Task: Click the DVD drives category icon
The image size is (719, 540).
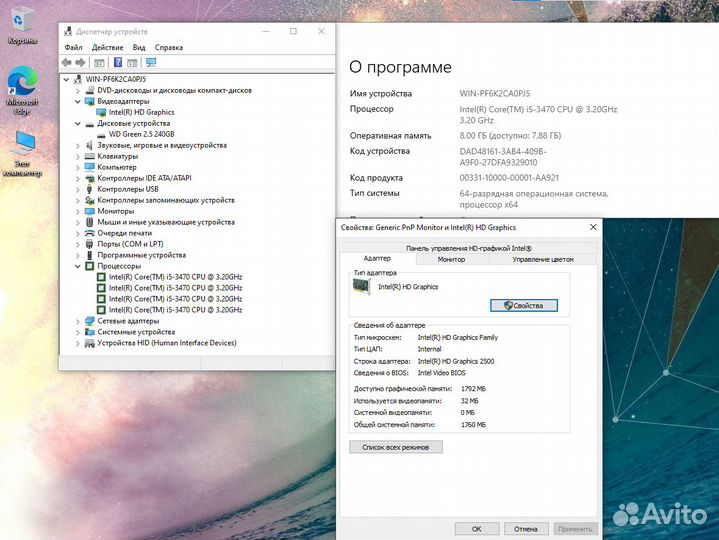Action: coord(89,90)
